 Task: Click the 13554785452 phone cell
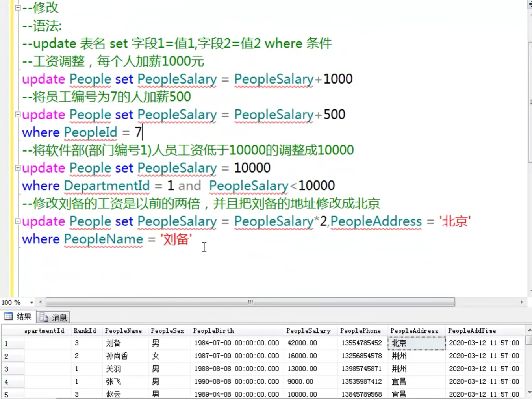coord(363,343)
